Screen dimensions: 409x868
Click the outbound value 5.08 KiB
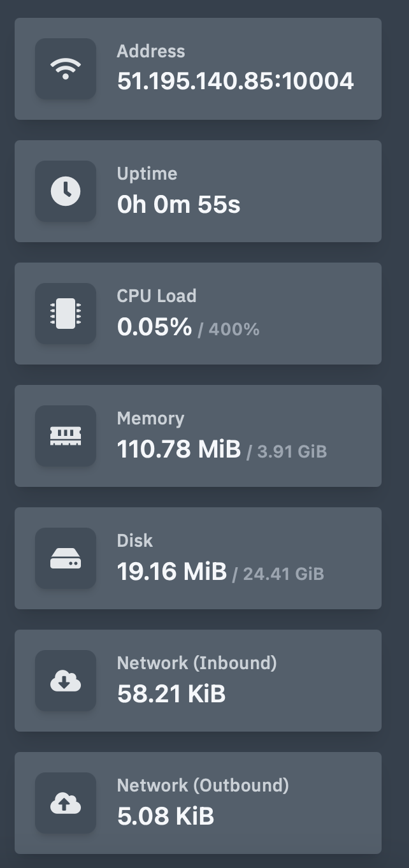point(166,816)
